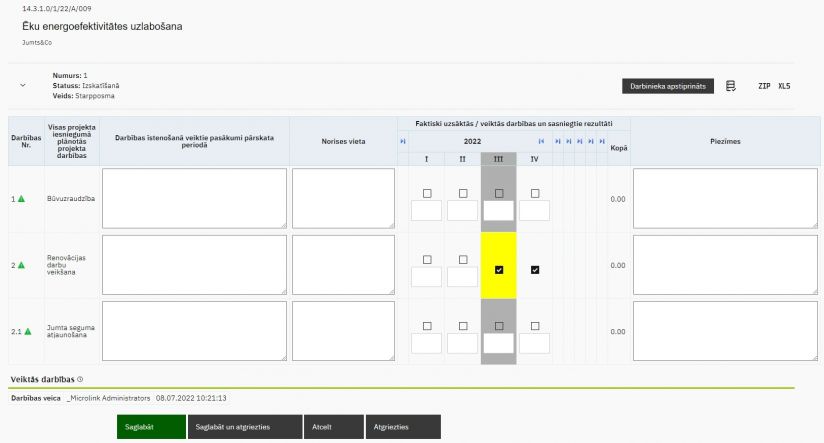The width and height of the screenshot is (824, 443).
Task: Check quarter I for Būvuzraudzība
Action: (x=427, y=193)
